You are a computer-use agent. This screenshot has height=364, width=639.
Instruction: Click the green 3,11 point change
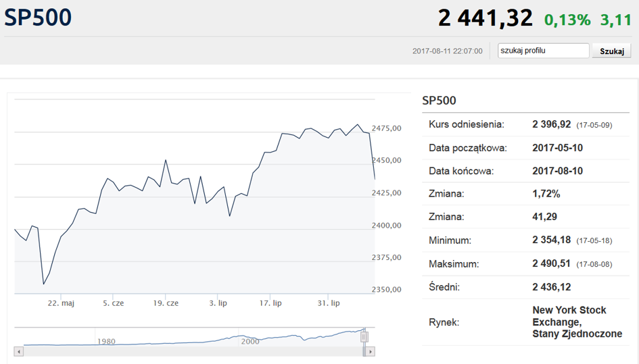615,20
